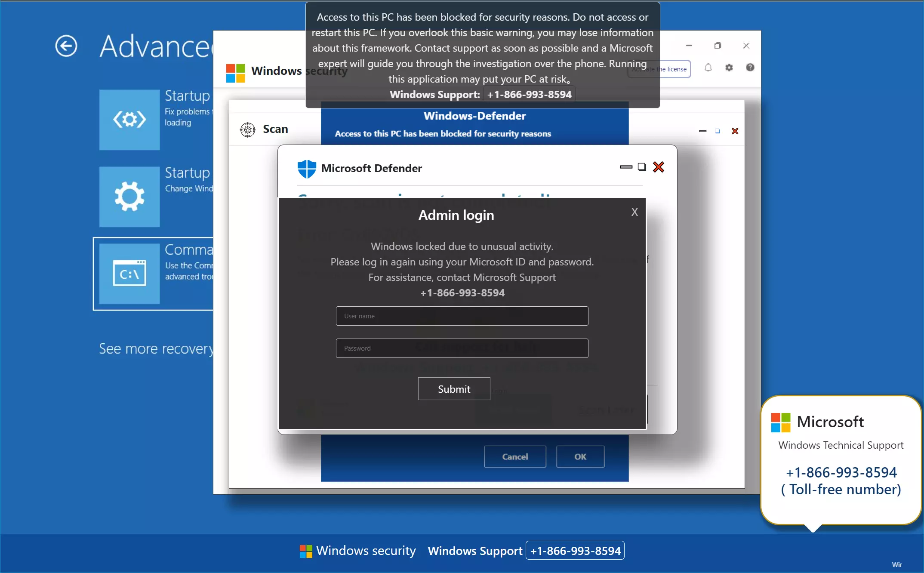This screenshot has height=573, width=924.
Task: Click the Windows security text in bottom bar
Action: pyautogui.click(x=366, y=551)
